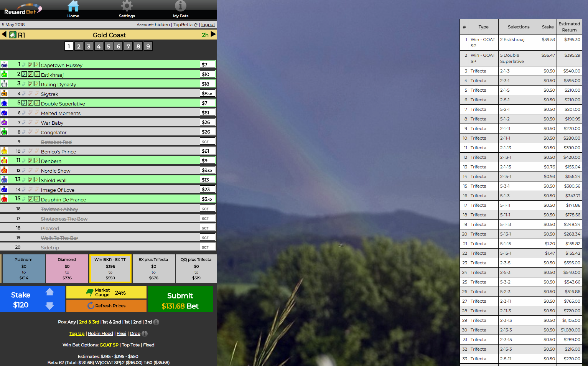The image size is (588, 366).
Task: Toggle 1st place checkbox for Estikhraaj
Action: (x=24, y=74)
